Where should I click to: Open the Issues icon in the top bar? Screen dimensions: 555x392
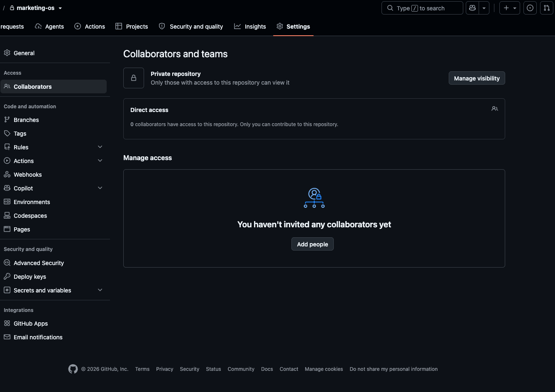[530, 8]
